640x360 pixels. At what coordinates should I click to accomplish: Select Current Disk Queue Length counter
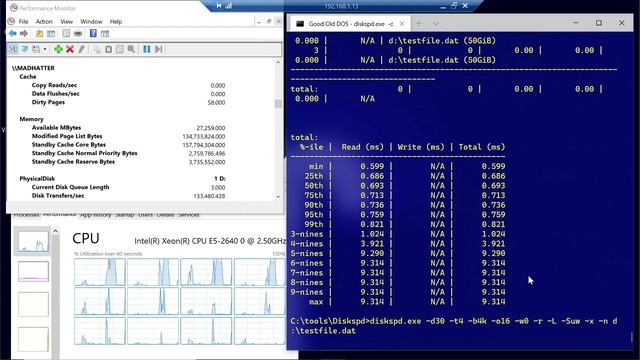coord(70,187)
